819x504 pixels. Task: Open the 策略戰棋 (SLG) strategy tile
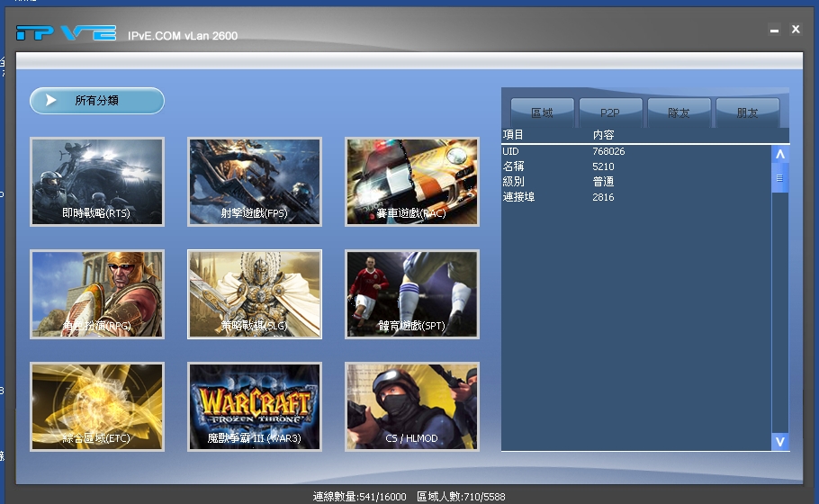coord(255,294)
